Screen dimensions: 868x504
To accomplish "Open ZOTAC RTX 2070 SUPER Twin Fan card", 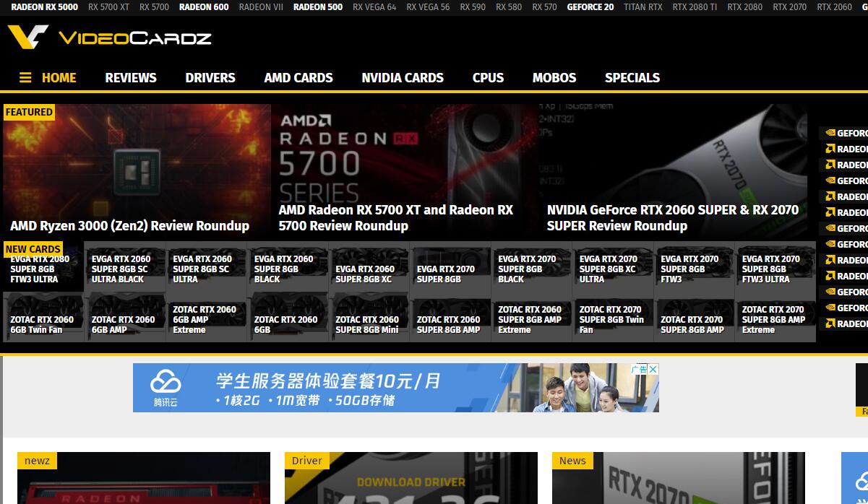I will (x=613, y=317).
